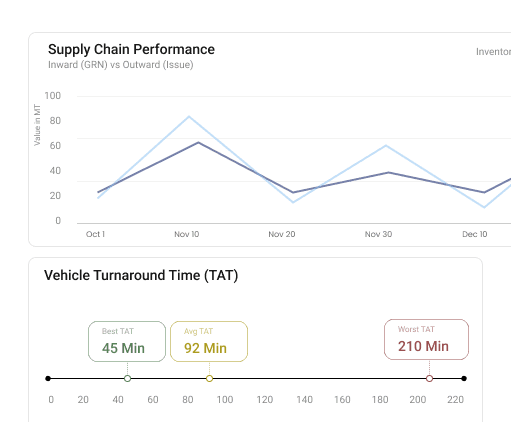Select the yellow Avg TAT marker on timeline
Screen dimensions: 511x422
pyautogui.click(x=209, y=378)
